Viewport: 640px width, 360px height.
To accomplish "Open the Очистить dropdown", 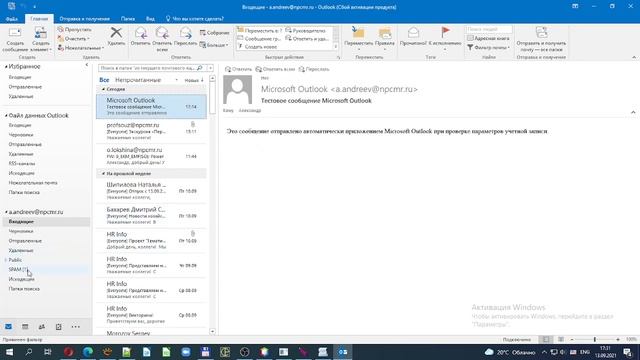I will pos(73,38).
